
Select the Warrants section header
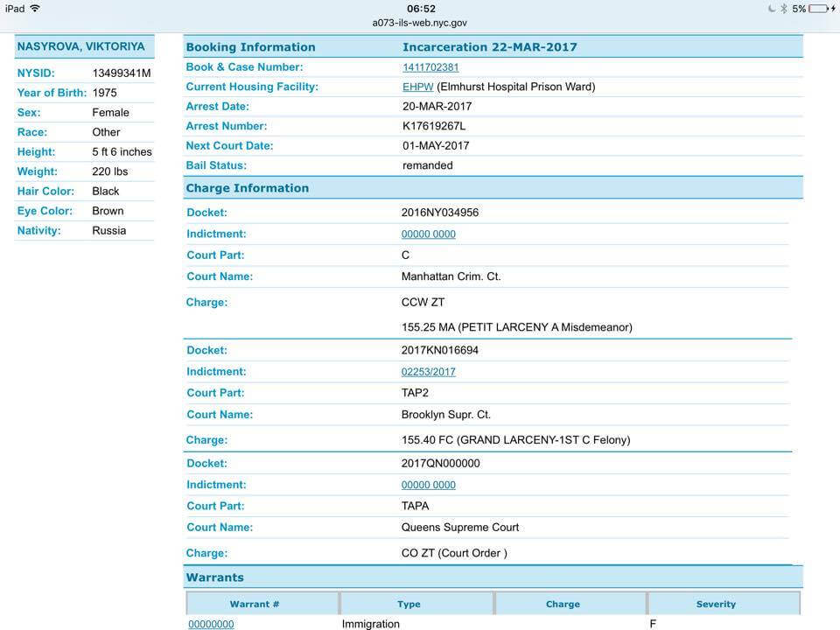(214, 577)
